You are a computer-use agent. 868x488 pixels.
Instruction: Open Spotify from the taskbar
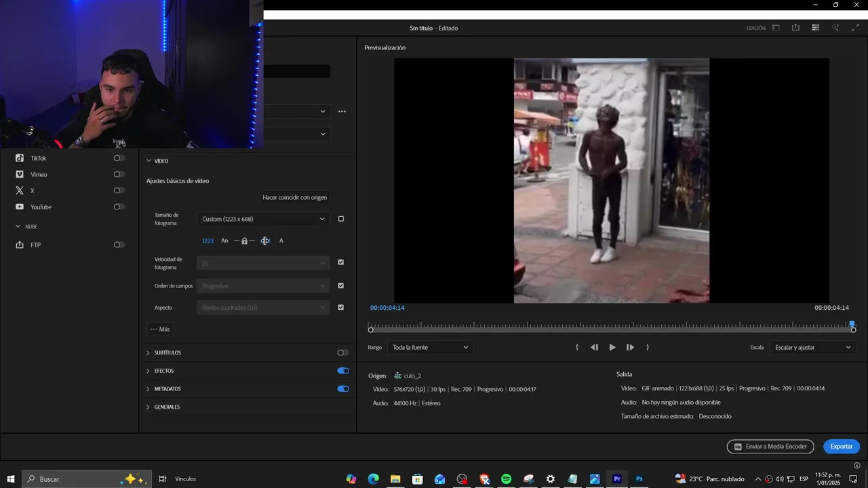click(506, 479)
